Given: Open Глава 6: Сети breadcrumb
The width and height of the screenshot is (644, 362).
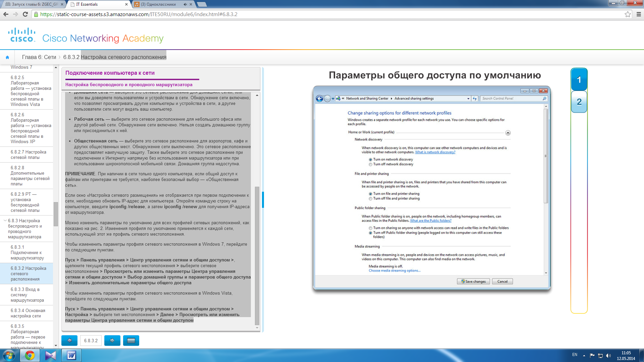Looking at the screenshot, I should tap(39, 57).
